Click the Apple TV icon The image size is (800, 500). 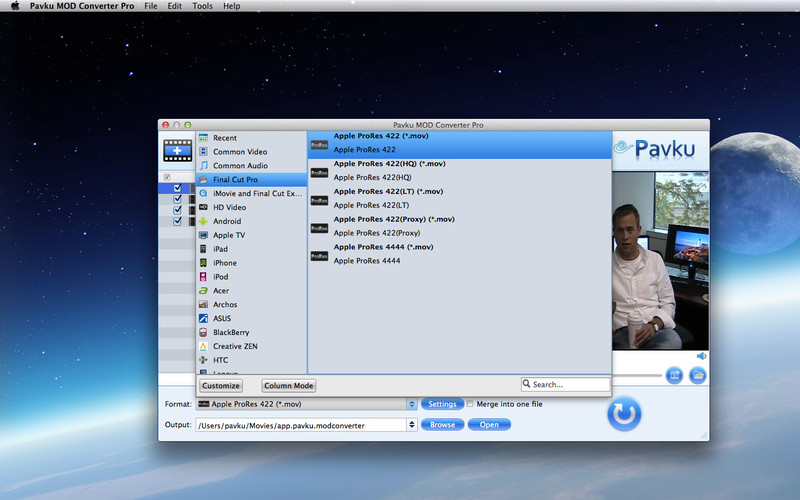point(203,235)
